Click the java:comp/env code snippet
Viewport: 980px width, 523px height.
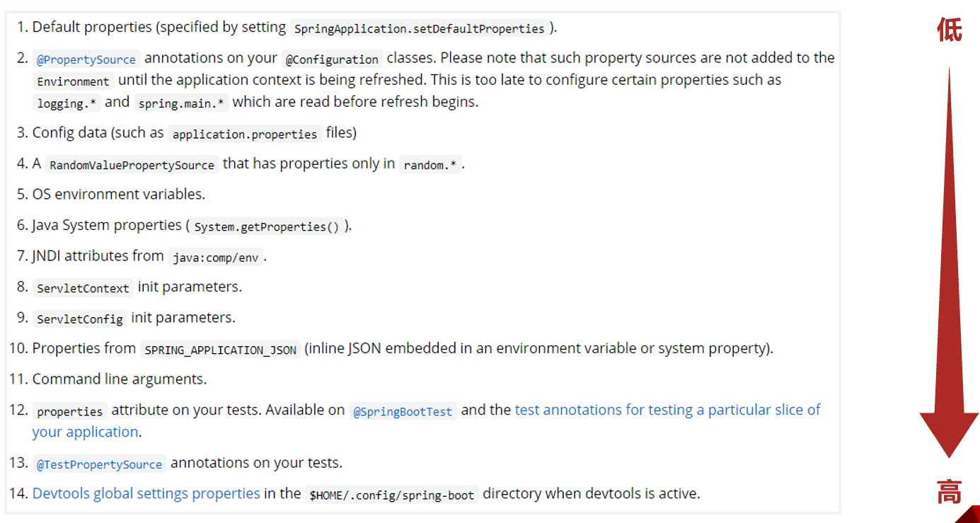point(216,258)
